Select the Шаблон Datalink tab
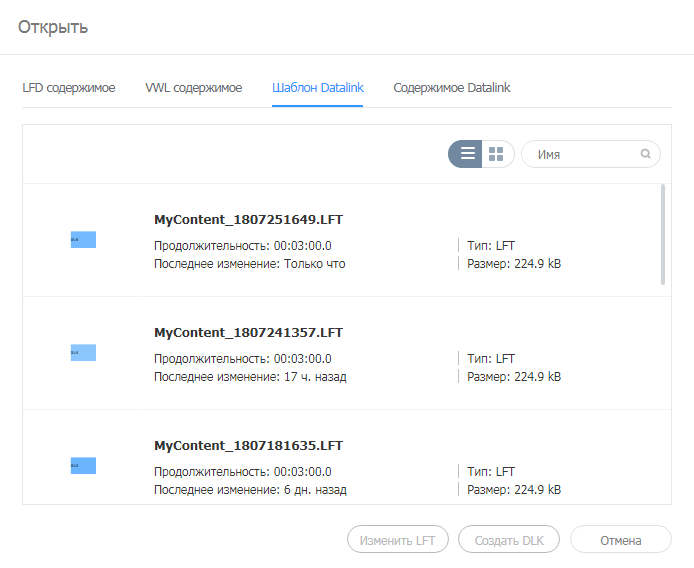 pos(318,88)
